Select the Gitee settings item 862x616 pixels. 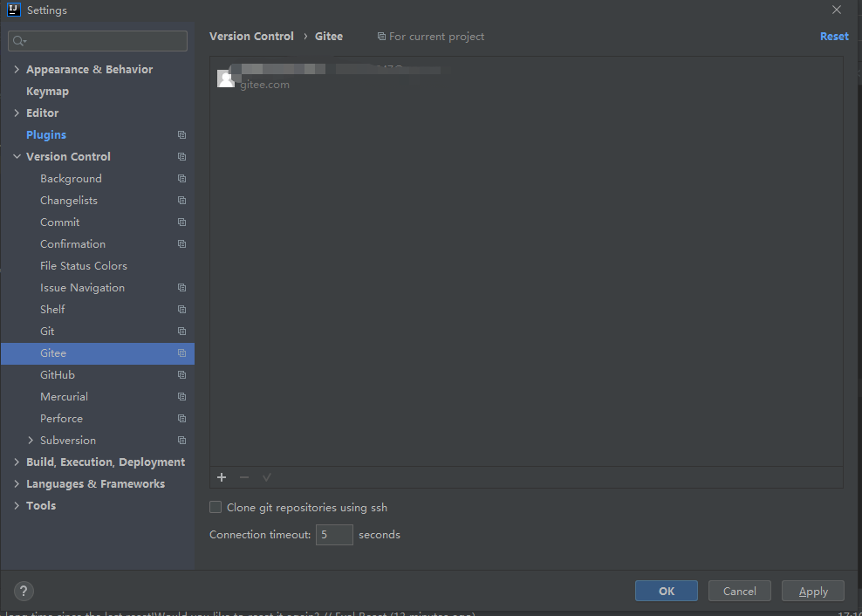click(98, 353)
